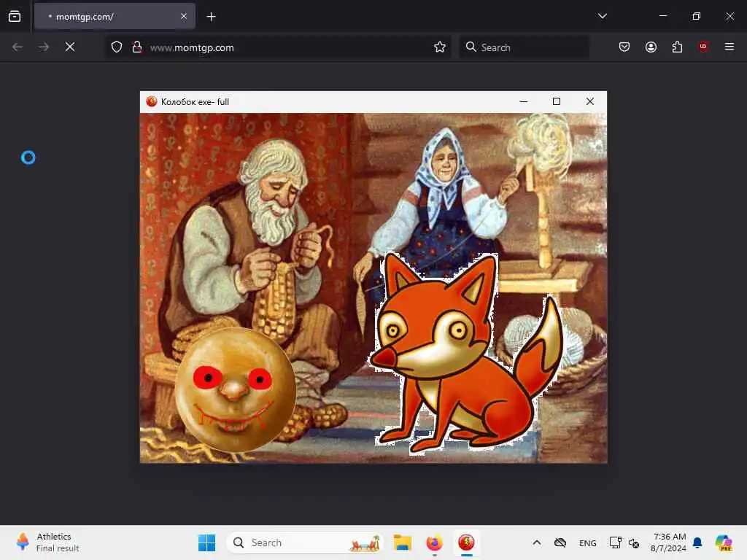This screenshot has height=560, width=747.
Task: Change ENG input language
Action: (x=587, y=542)
